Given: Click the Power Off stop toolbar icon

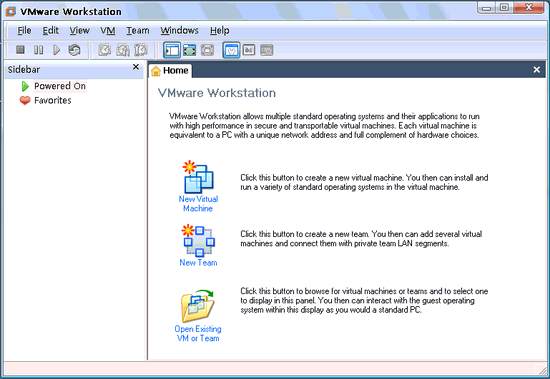Looking at the screenshot, I should 20,50.
